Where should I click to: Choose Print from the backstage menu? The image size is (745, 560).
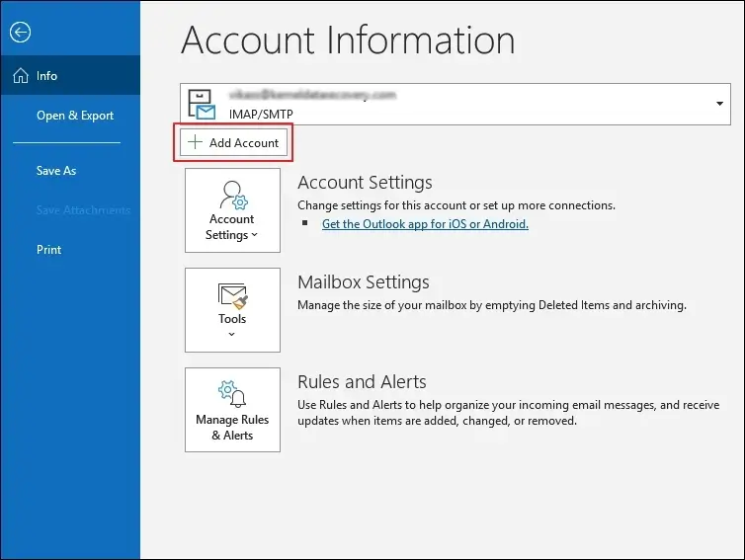click(49, 249)
